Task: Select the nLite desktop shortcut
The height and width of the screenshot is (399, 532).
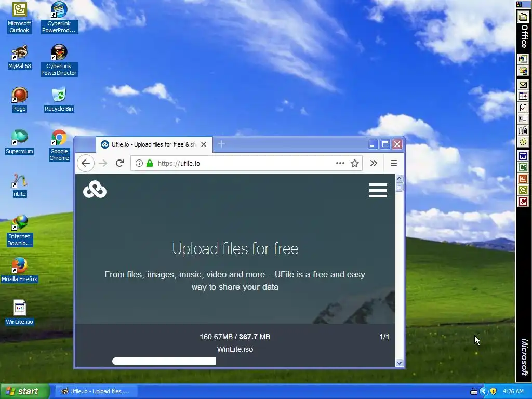Action: click(x=19, y=185)
